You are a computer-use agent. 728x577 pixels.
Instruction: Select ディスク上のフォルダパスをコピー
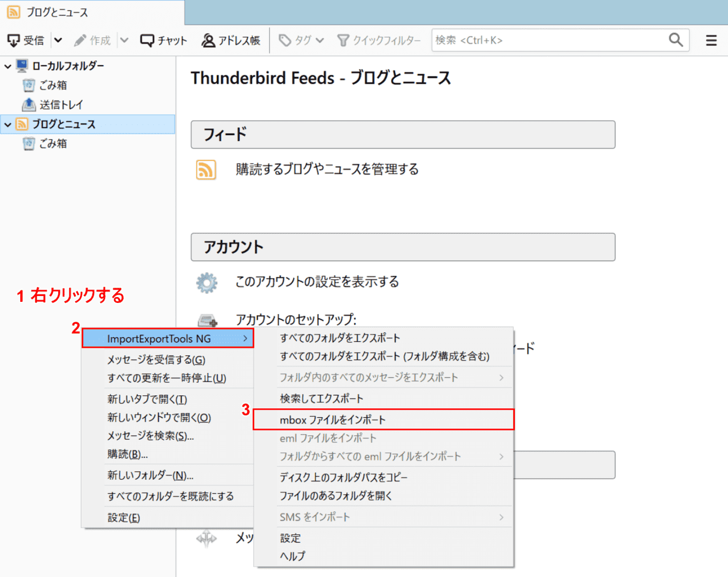(383, 477)
